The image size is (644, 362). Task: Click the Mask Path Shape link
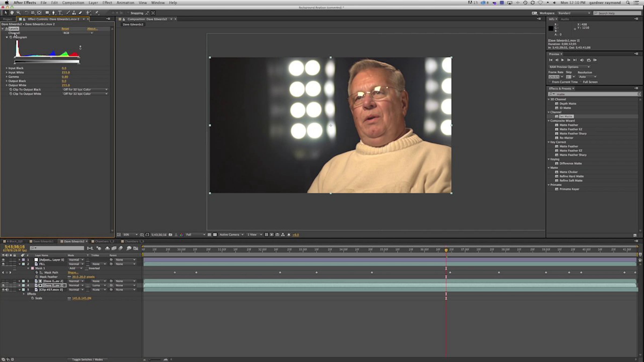tap(73, 272)
